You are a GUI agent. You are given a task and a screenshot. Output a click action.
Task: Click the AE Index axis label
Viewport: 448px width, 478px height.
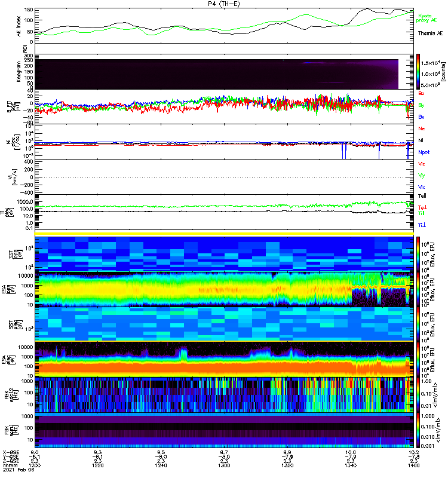point(19,26)
